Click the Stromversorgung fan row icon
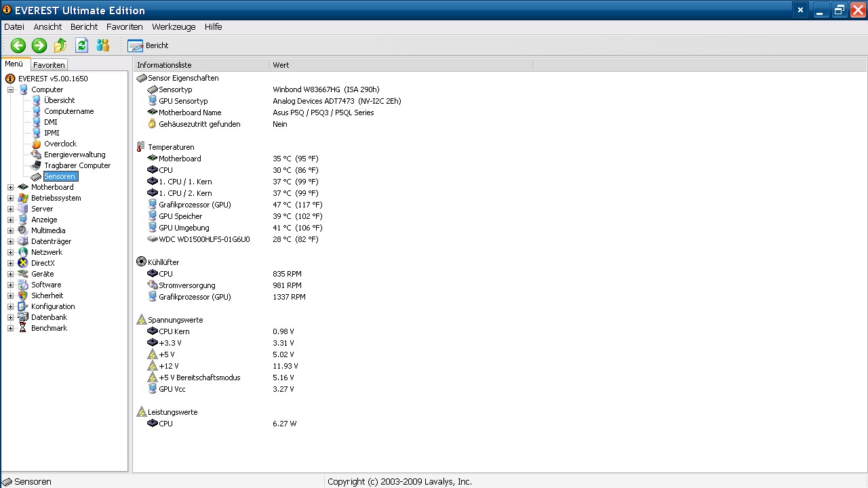Viewport: 868px width, 488px height. click(152, 285)
